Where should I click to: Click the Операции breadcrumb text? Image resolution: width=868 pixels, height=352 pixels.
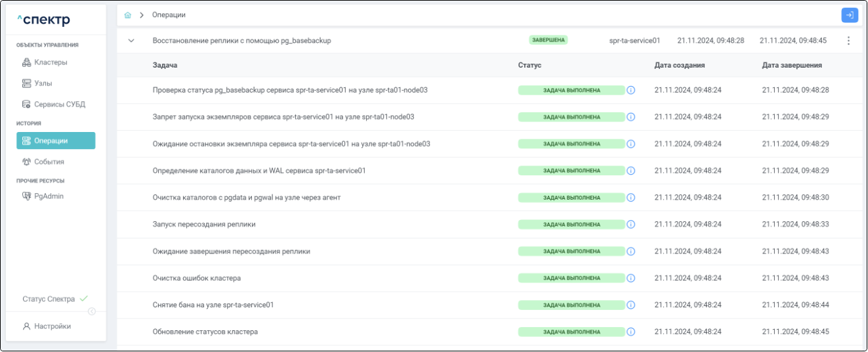[169, 14]
